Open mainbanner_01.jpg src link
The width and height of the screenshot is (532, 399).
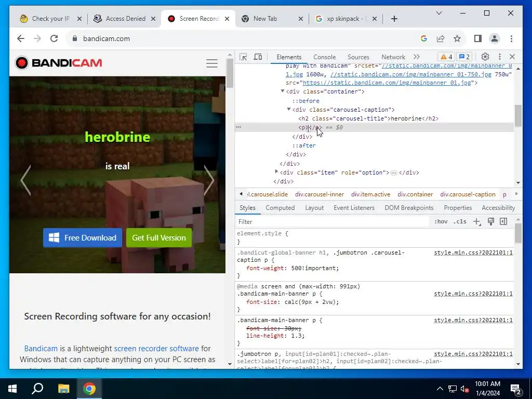(387, 83)
